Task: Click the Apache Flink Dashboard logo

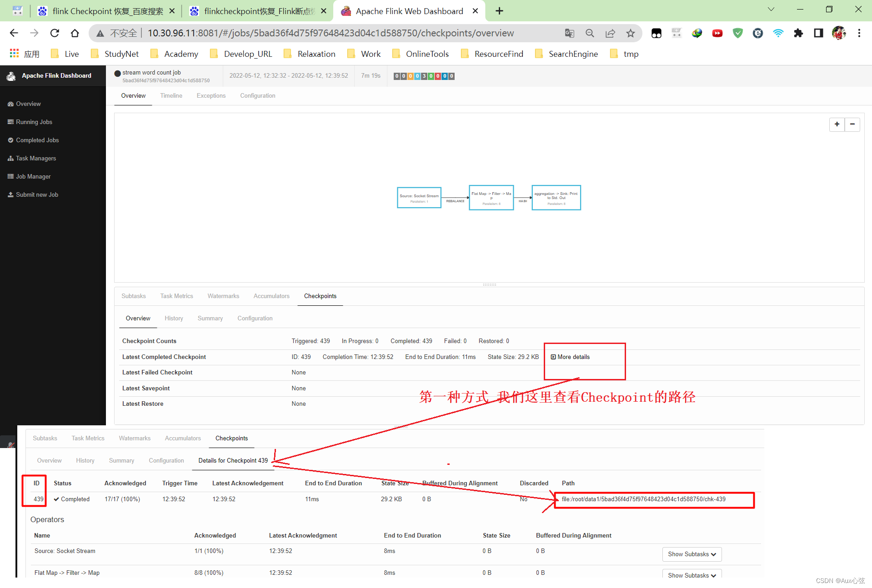Action: click(x=10, y=75)
